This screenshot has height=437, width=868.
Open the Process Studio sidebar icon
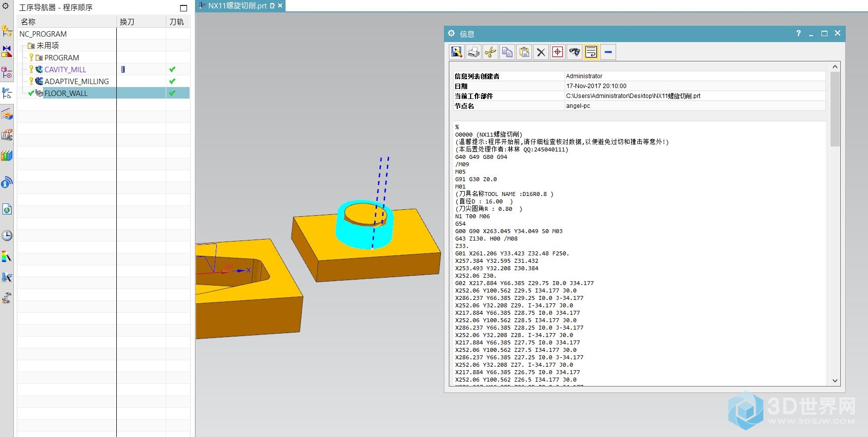pyautogui.click(x=7, y=278)
